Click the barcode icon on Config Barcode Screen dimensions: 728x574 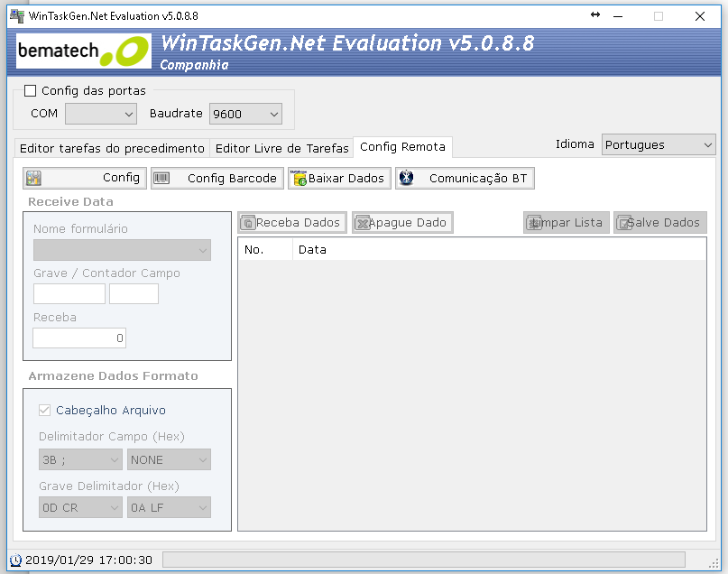(161, 178)
